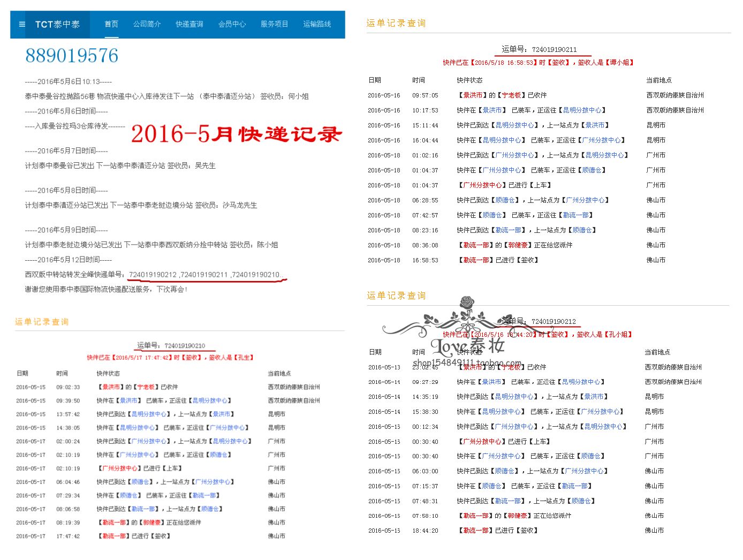Image resolution: width=743 pixels, height=560 pixels.
Task: Select the '-----2016年5月6日10:13-----' entry line
Action: coord(69,82)
